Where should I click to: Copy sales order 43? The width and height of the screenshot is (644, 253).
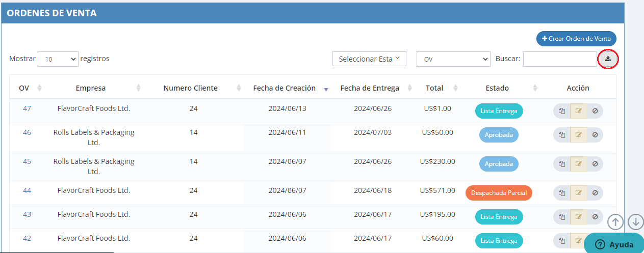[x=562, y=217]
